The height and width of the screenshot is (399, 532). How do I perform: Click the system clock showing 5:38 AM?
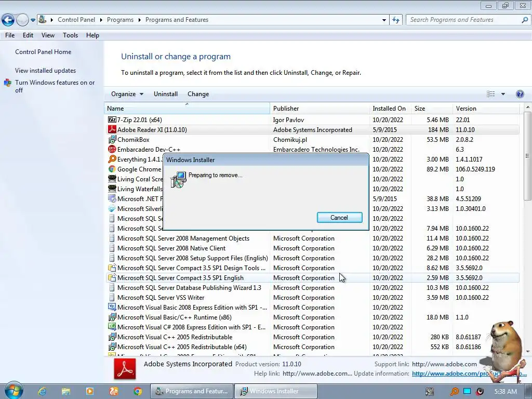506,392
